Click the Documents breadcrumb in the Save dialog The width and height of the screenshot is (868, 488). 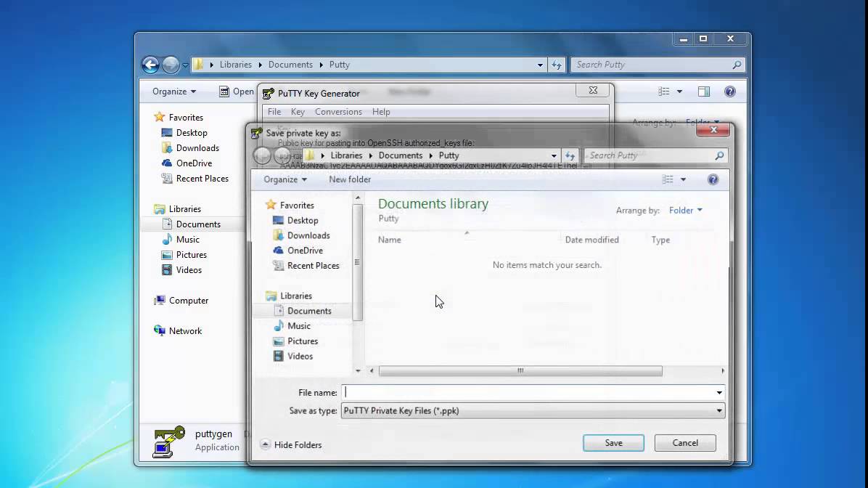click(x=400, y=155)
